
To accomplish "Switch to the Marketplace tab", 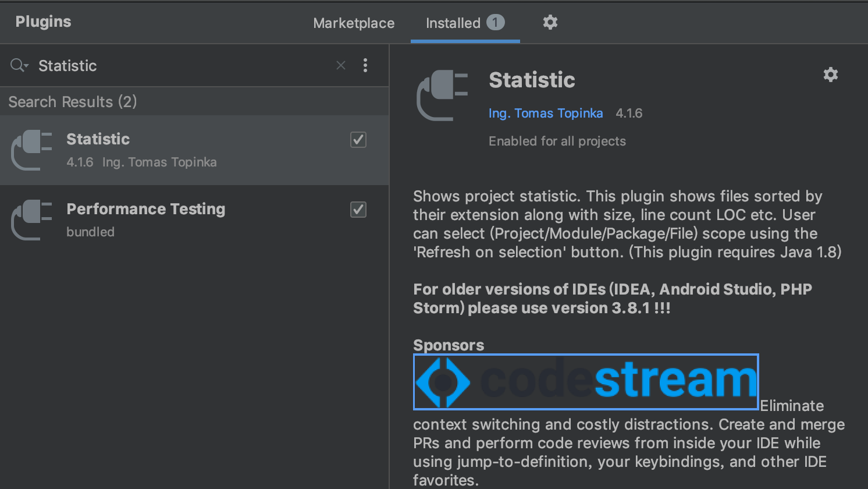I will pos(354,23).
